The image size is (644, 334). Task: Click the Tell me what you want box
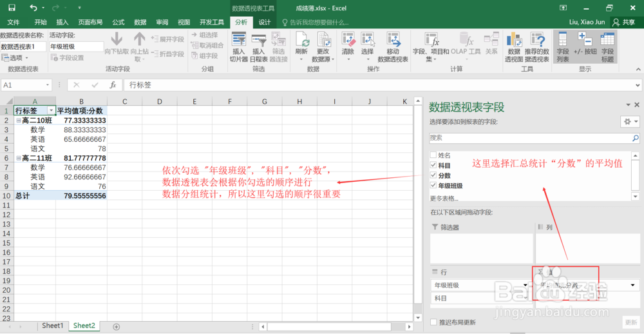click(x=315, y=22)
